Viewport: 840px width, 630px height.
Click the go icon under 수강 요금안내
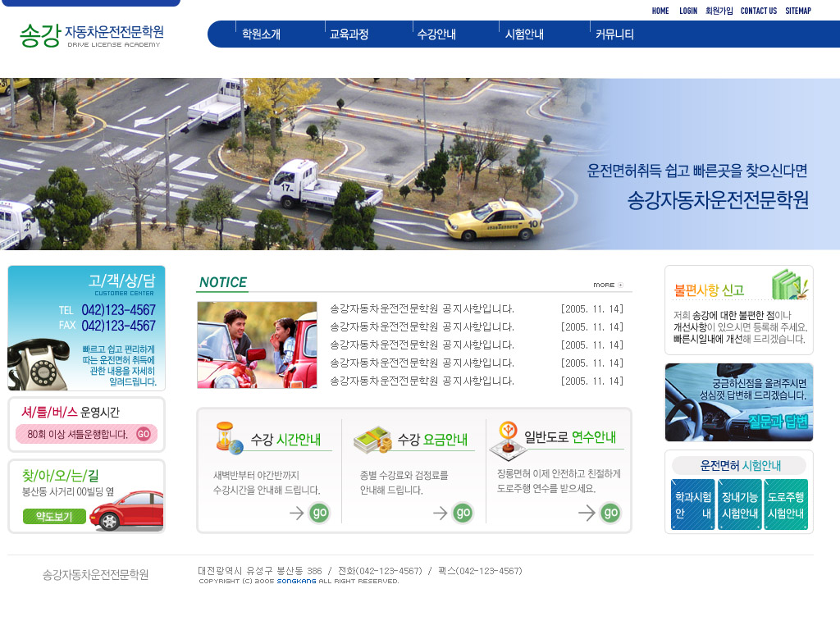(462, 513)
